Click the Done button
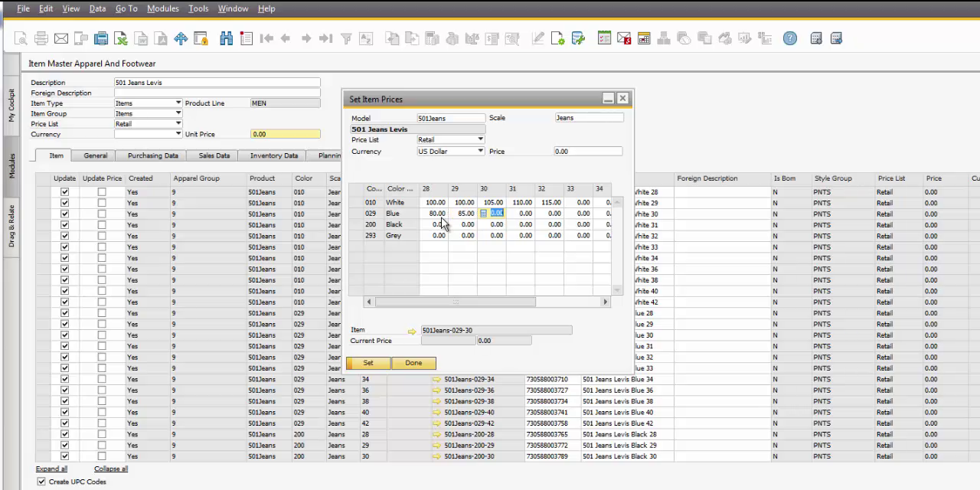Screen dimensions: 980x490 pyautogui.click(x=413, y=363)
